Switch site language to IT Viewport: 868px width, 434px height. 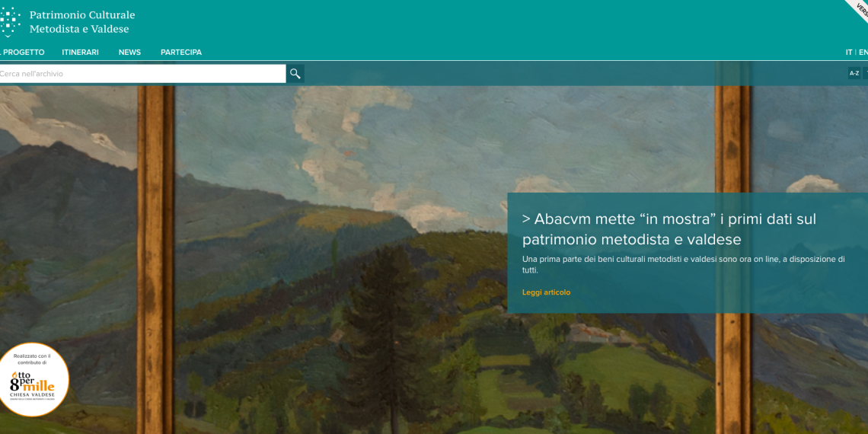[849, 52]
